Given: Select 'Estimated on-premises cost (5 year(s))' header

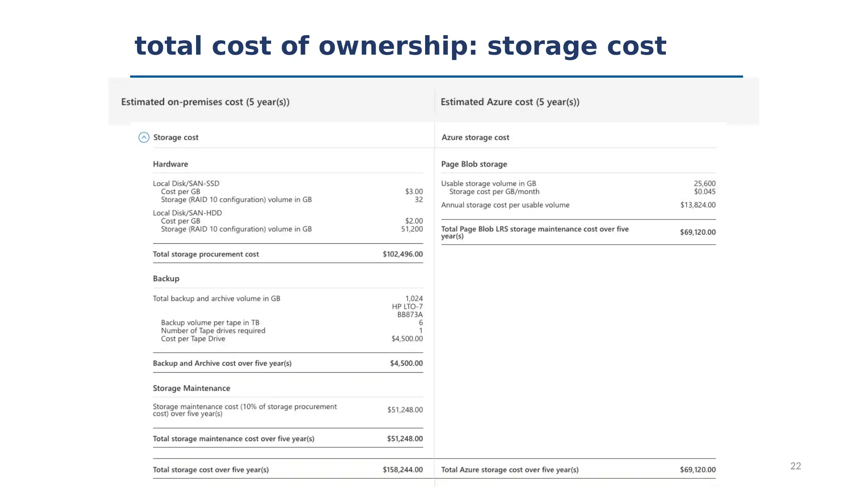Looking at the screenshot, I should point(205,102).
